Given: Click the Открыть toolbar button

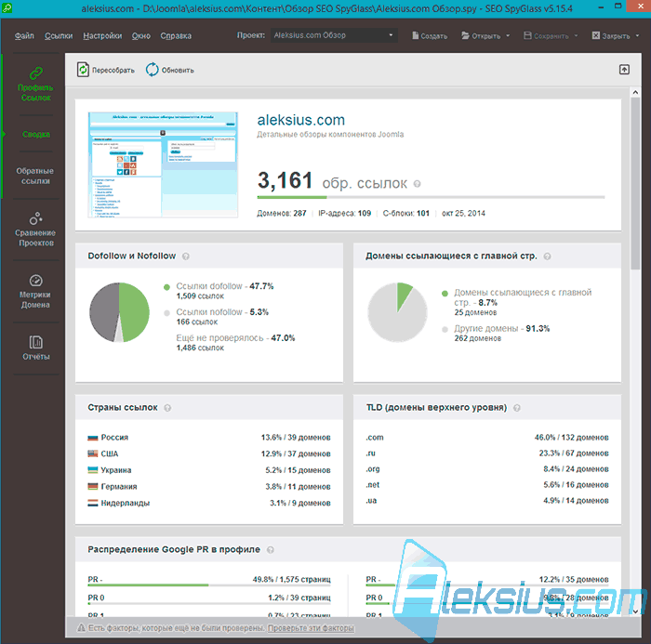Looking at the screenshot, I should point(481,35).
